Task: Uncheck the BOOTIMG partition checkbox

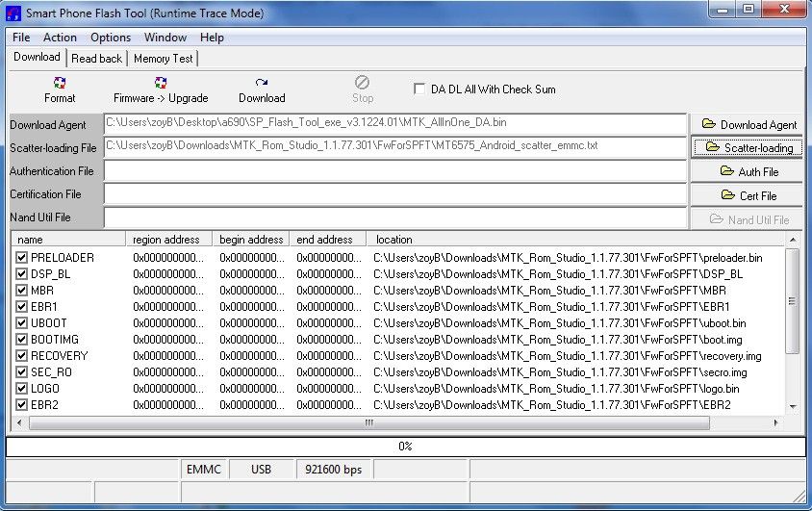Action: pos(21,339)
